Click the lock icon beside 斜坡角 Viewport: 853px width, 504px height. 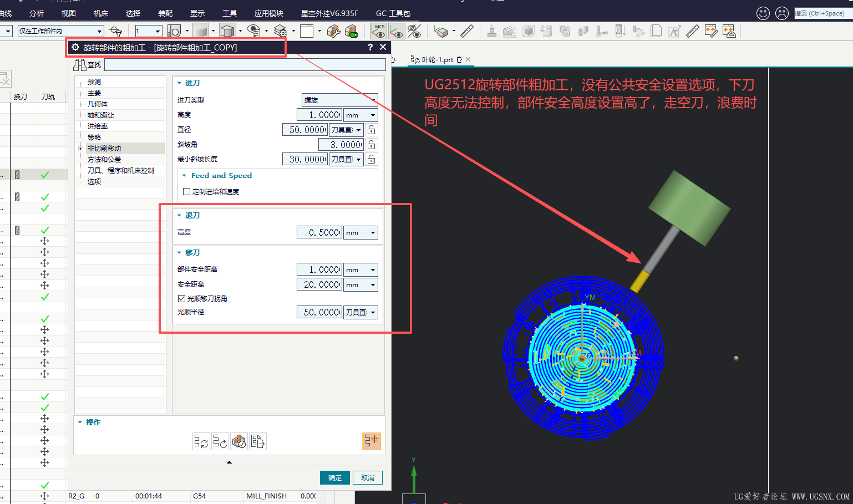coord(372,145)
